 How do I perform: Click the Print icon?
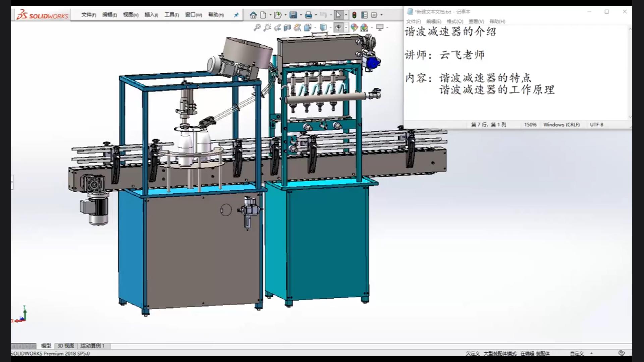point(308,15)
